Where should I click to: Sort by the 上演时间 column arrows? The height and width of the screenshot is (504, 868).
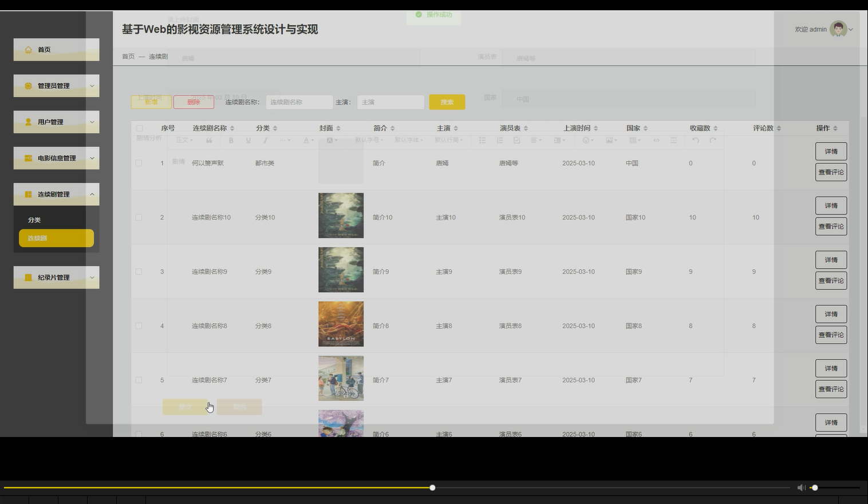[595, 128]
